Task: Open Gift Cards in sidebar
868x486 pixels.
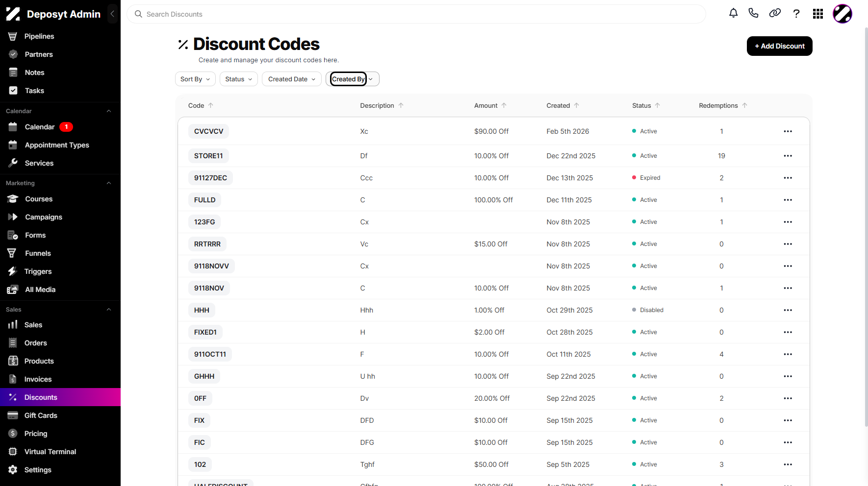Action: [60, 415]
